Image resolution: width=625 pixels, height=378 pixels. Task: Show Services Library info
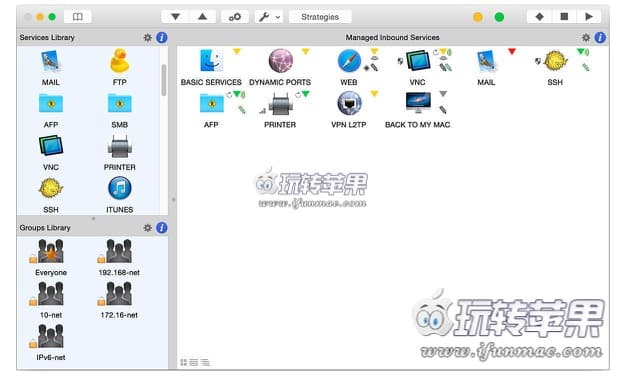point(161,37)
